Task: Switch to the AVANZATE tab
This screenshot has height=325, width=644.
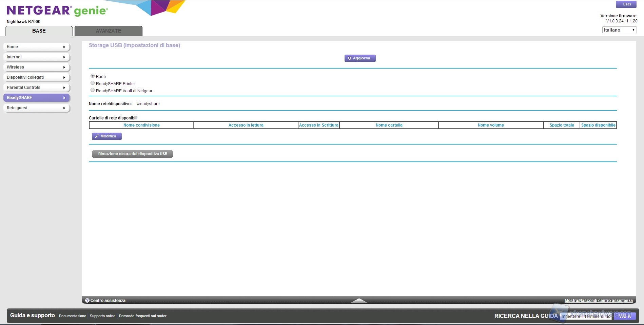Action: [x=109, y=31]
